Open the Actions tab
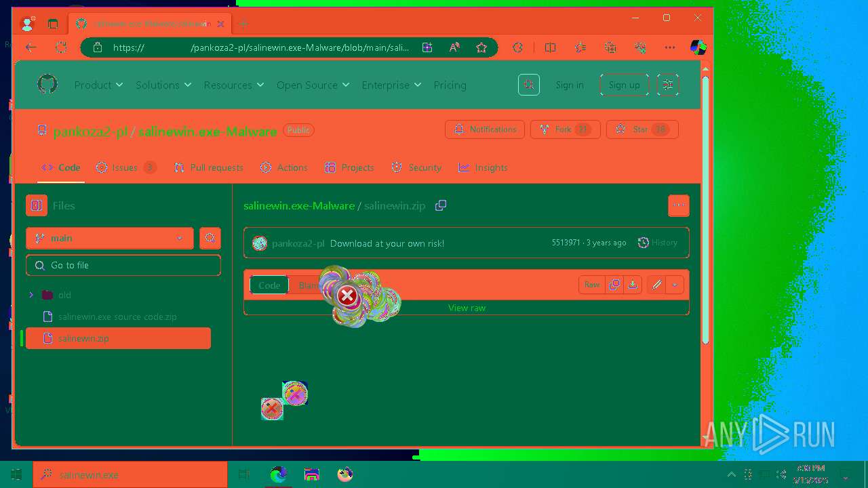This screenshot has height=488, width=868. (283, 167)
